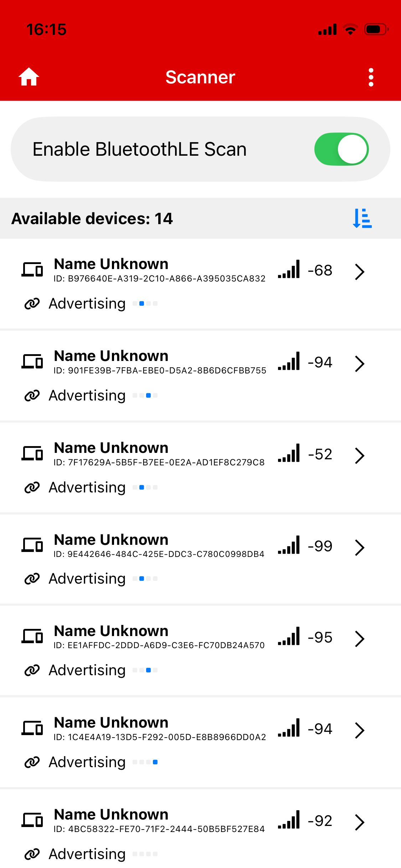Click Advertising indicator dots for -52 device

[145, 487]
